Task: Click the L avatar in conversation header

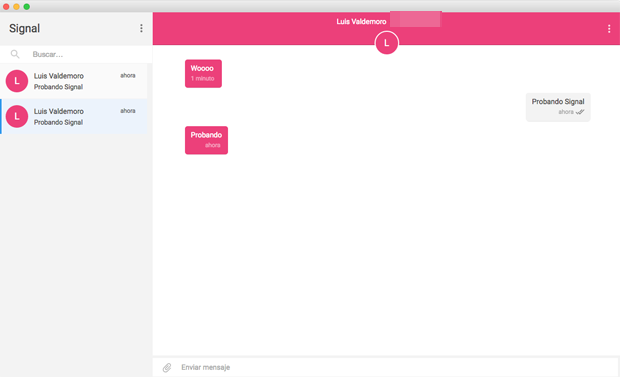Action: 386,43
